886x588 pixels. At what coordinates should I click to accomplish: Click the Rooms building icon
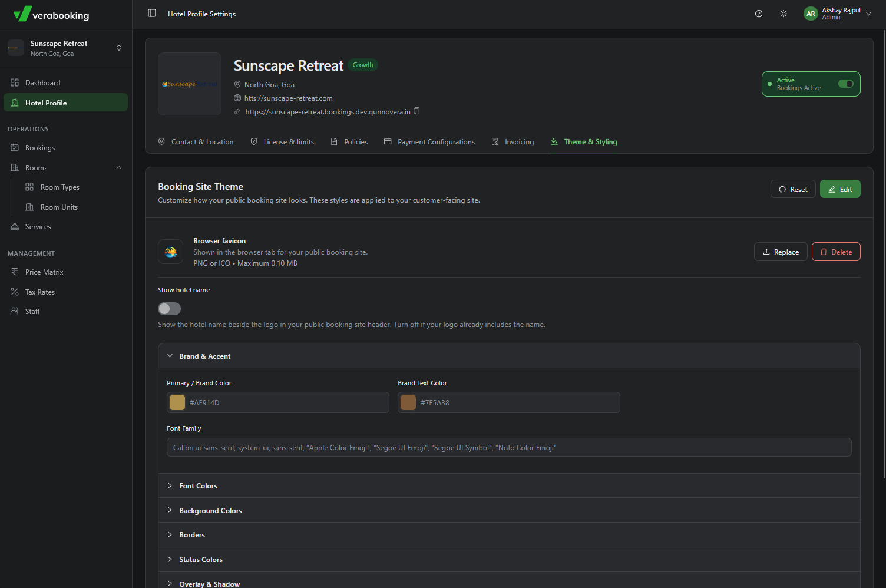(15, 167)
